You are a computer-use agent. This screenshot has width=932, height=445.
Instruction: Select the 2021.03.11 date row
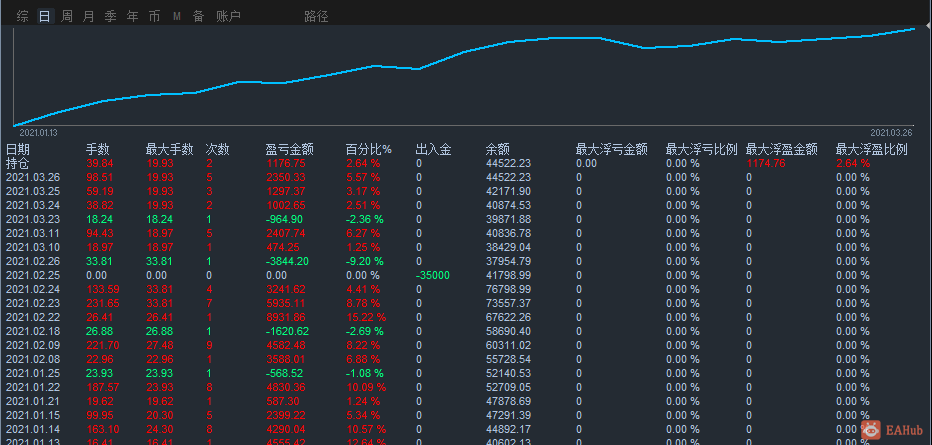coord(466,233)
